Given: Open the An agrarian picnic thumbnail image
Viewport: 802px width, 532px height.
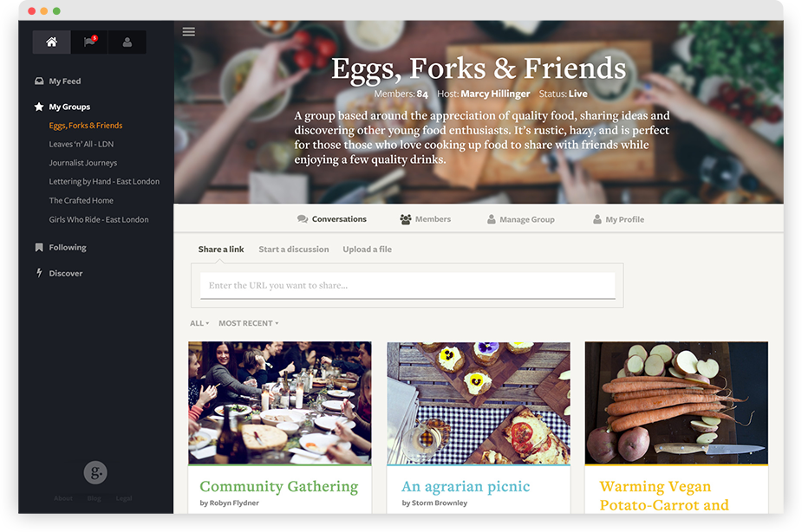Looking at the screenshot, I should click(x=479, y=403).
